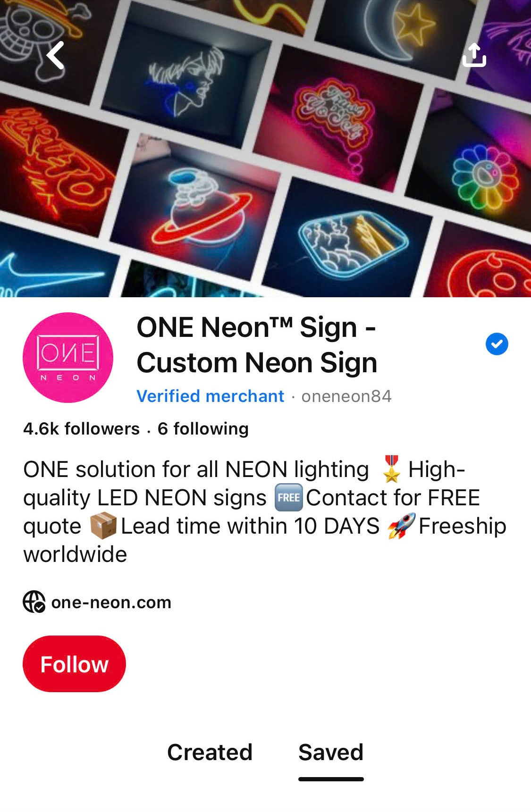This screenshot has width=531, height=812.
Task: Tap the back arrow icon
Action: (56, 55)
